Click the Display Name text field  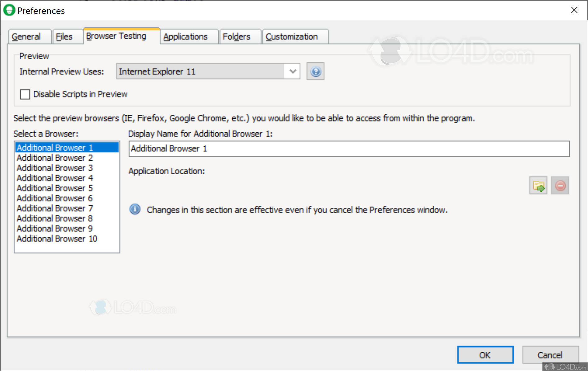point(349,149)
